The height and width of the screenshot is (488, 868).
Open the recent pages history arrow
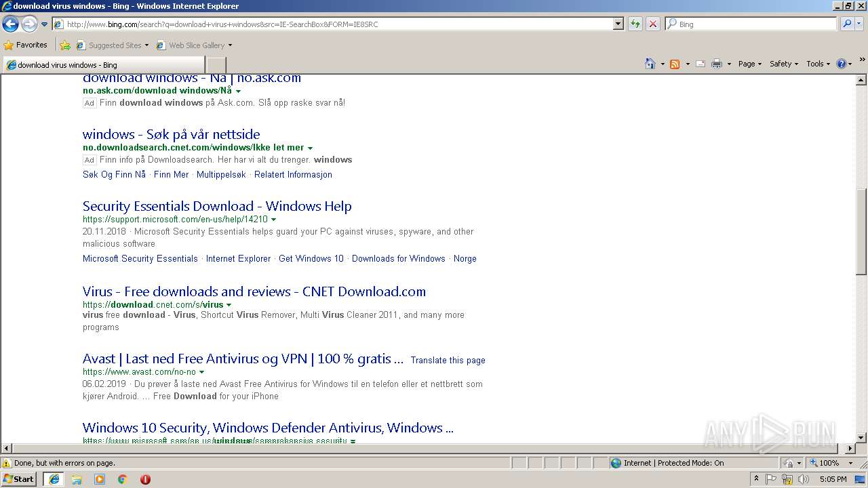pyautogui.click(x=45, y=24)
